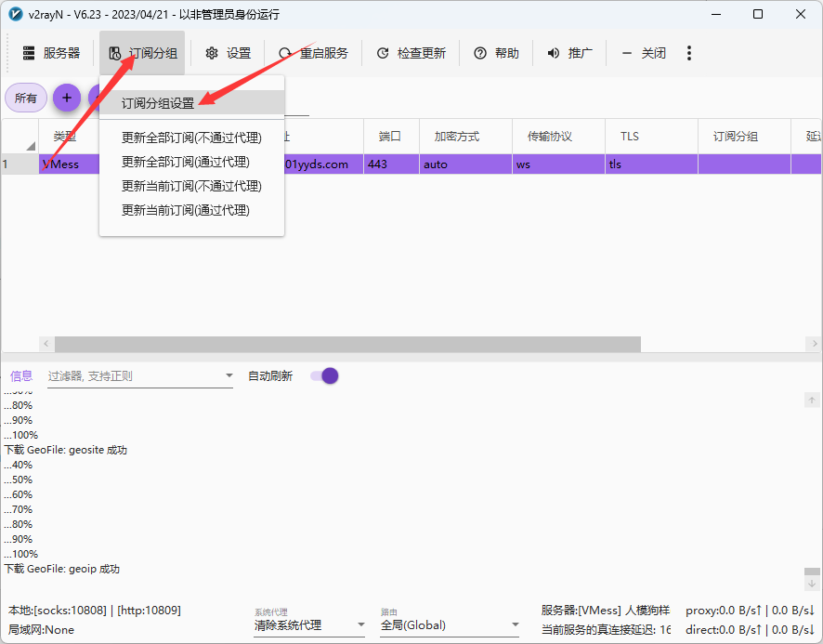Click the horizontal scrollbar left arrow

click(x=46, y=344)
